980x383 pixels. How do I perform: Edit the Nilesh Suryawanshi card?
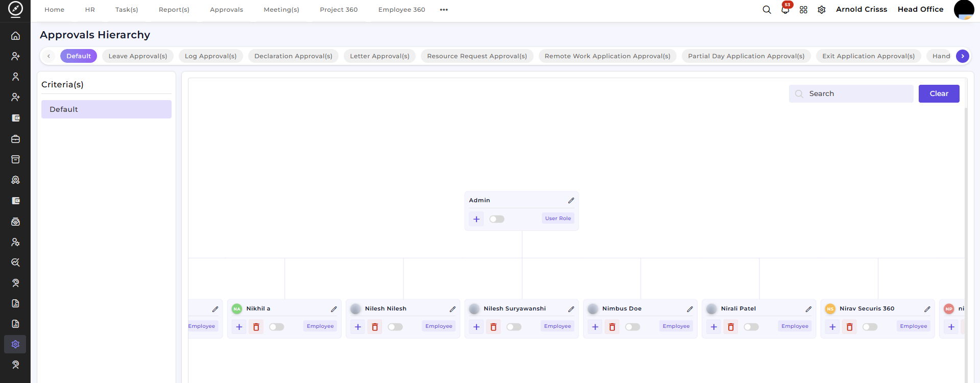pyautogui.click(x=571, y=309)
